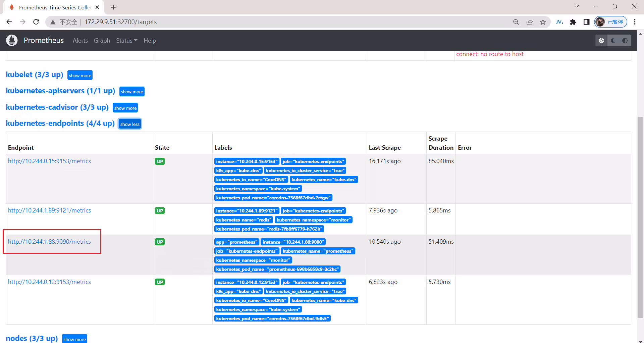The width and height of the screenshot is (644, 343).
Task: Click the share page icon
Action: click(529, 22)
